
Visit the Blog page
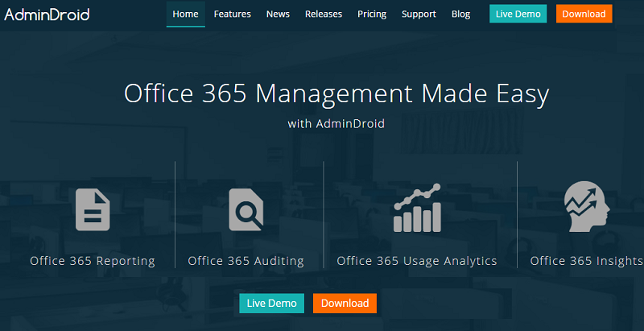pos(460,14)
